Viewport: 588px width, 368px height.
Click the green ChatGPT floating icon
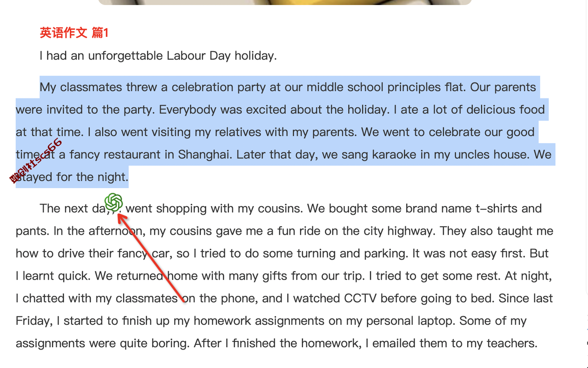pos(113,202)
